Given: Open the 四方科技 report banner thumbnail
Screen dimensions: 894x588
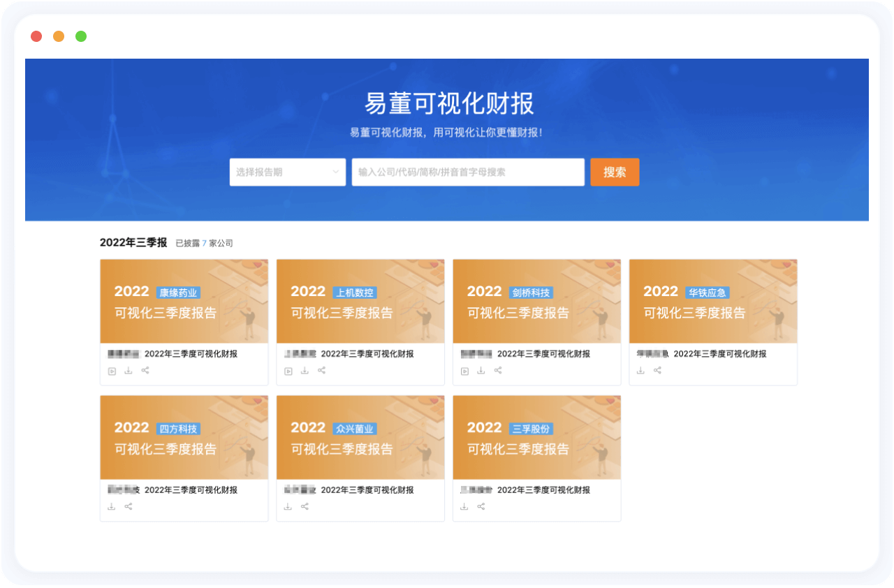Looking at the screenshot, I should pyautogui.click(x=184, y=437).
